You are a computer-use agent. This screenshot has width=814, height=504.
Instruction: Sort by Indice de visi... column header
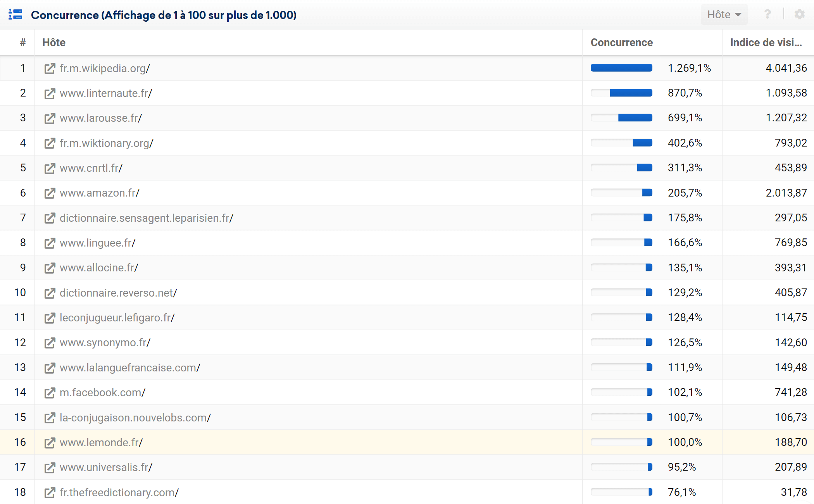pyautogui.click(x=766, y=42)
